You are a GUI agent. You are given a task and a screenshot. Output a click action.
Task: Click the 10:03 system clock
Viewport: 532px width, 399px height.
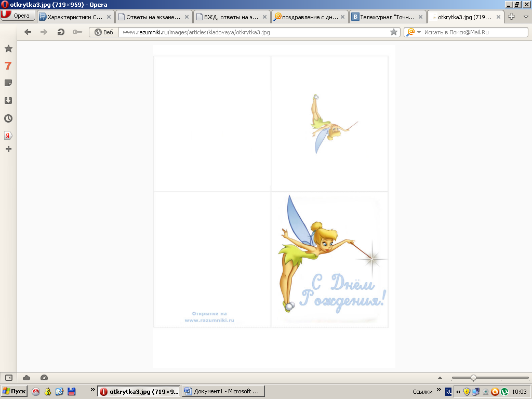[x=519, y=392]
